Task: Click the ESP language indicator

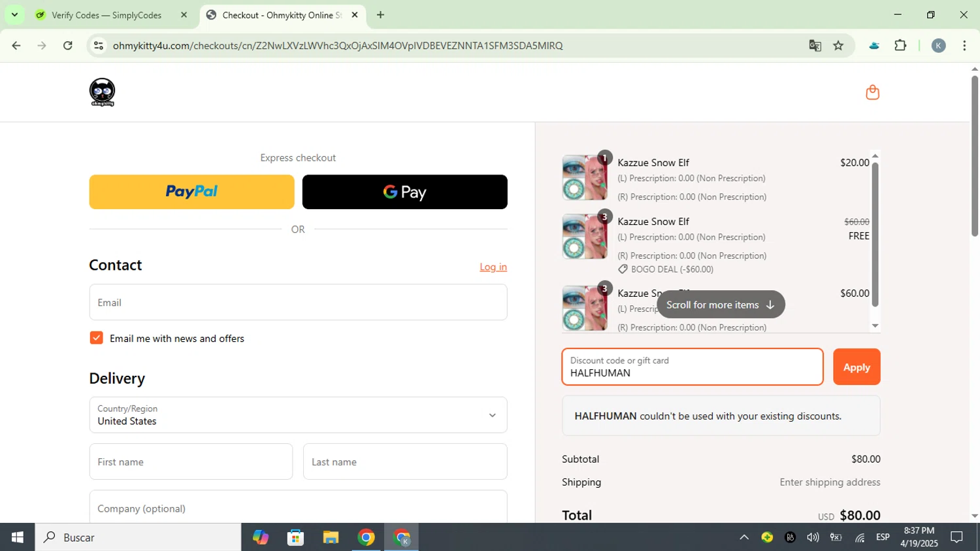Action: [x=883, y=537]
